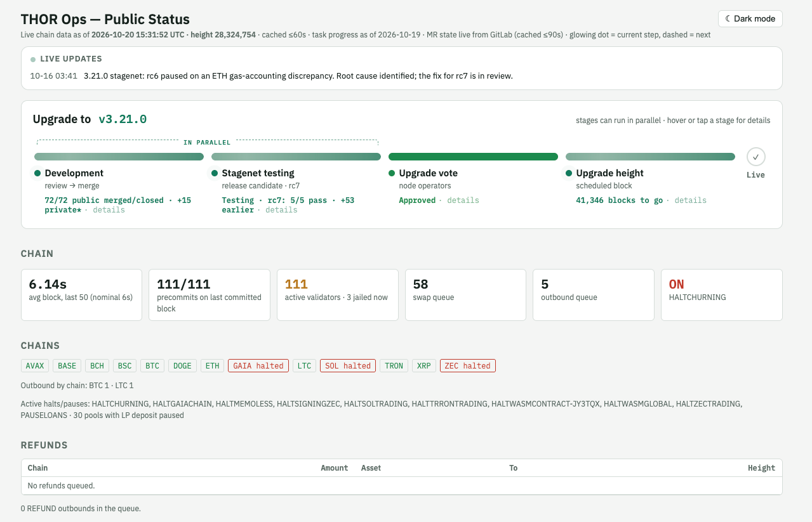Select the SOL halted badge

(348, 366)
